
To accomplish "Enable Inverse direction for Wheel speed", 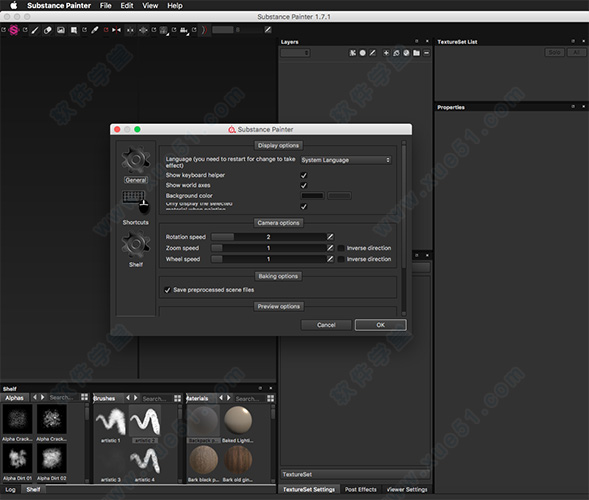I will tap(341, 259).
